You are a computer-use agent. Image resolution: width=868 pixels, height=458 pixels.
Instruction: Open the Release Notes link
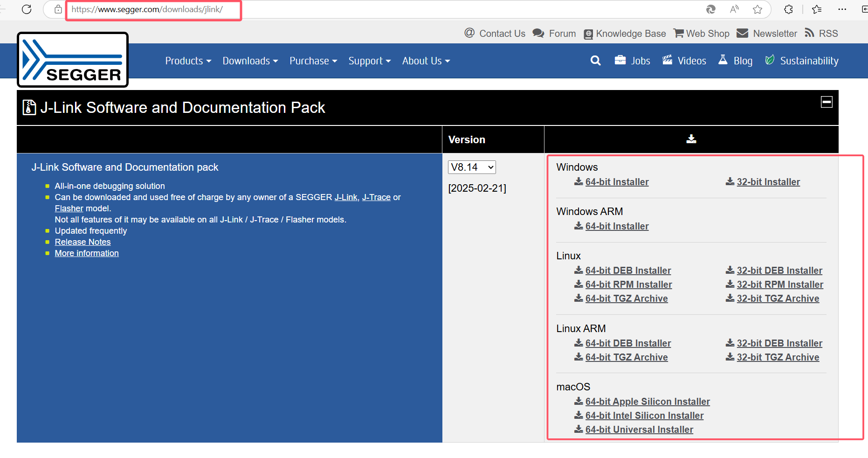pos(83,242)
